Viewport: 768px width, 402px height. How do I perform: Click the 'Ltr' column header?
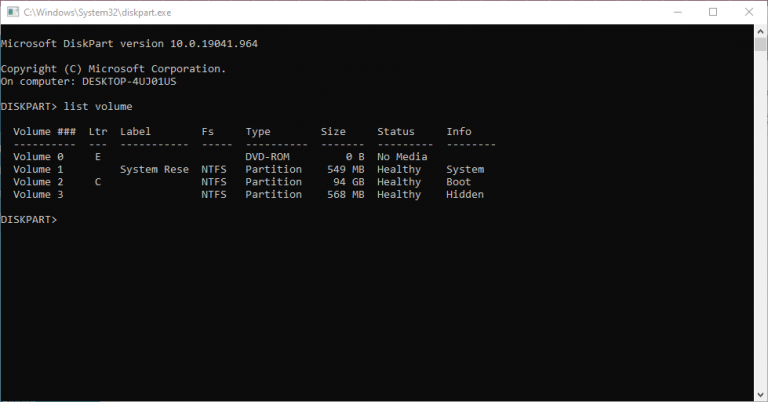tap(98, 131)
